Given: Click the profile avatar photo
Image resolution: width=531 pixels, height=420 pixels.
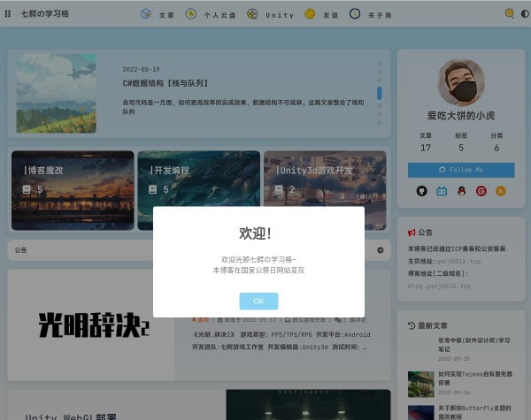Looking at the screenshot, I should tap(461, 84).
